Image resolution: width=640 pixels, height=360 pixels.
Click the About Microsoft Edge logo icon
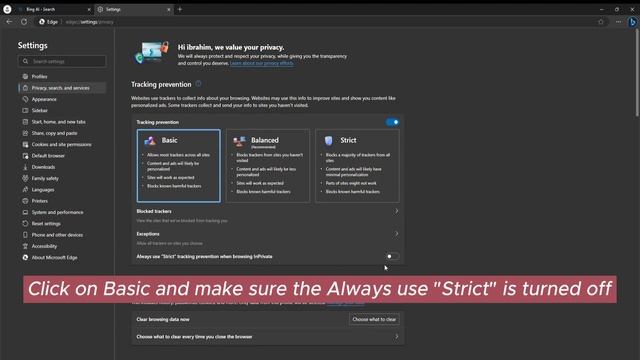(x=25, y=258)
